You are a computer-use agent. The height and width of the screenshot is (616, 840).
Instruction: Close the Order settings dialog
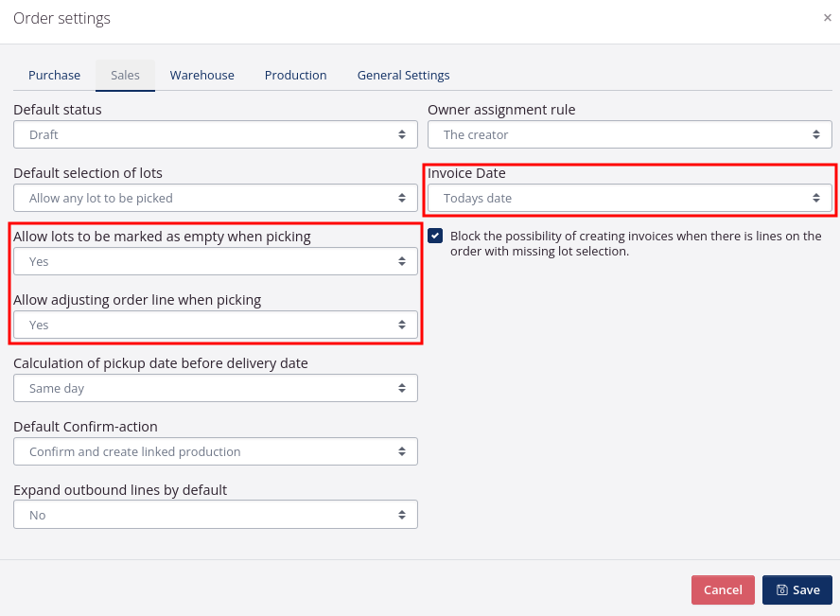828,18
